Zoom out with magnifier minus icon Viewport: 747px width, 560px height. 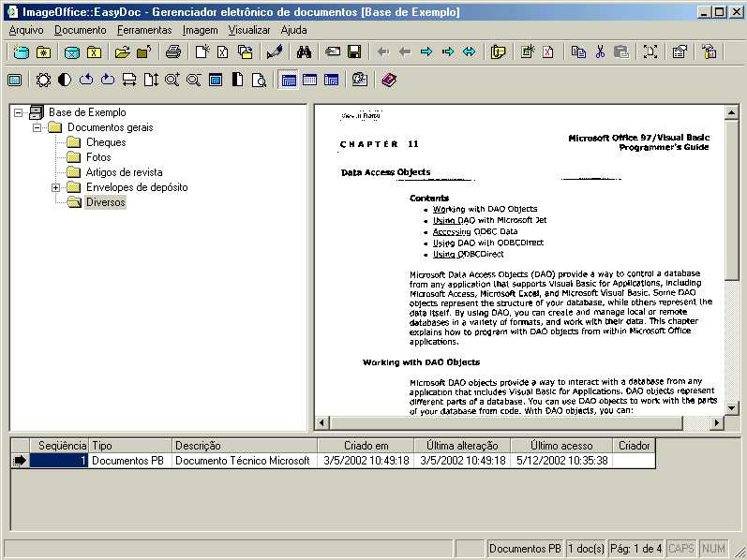(193, 80)
